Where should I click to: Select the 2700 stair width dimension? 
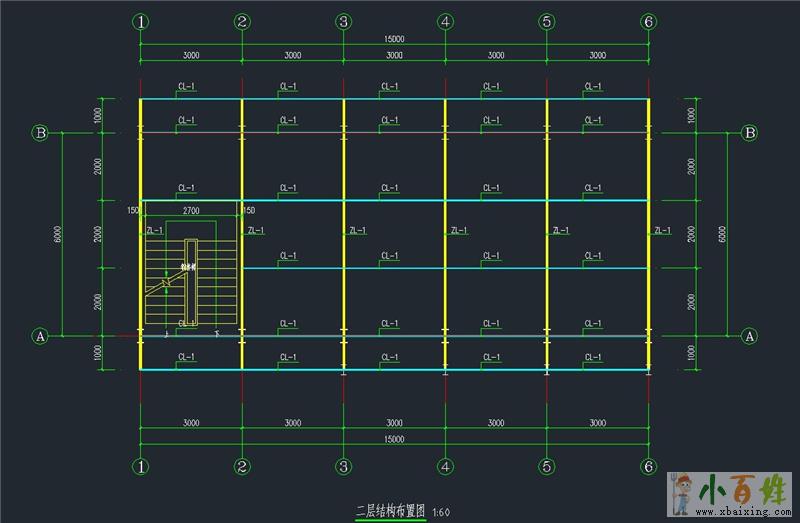click(x=190, y=211)
